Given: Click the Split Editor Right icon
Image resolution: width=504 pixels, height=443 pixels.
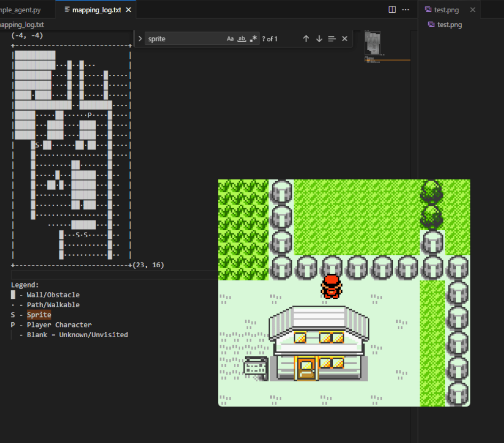Looking at the screenshot, I should coord(392,10).
